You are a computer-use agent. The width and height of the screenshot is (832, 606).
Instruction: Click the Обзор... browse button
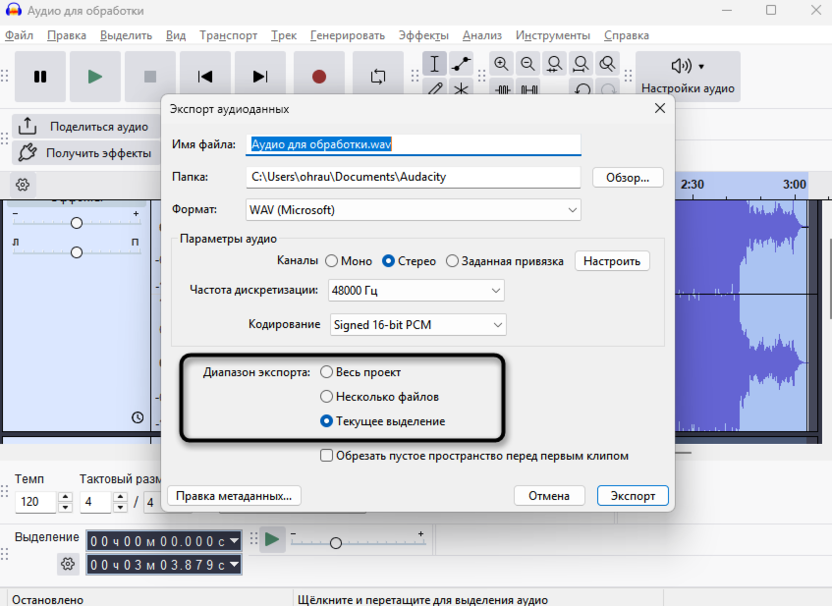tap(628, 177)
